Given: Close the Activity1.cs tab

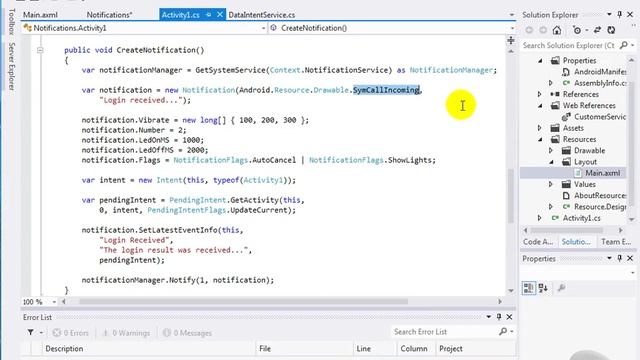Looking at the screenshot, I should point(220,15).
